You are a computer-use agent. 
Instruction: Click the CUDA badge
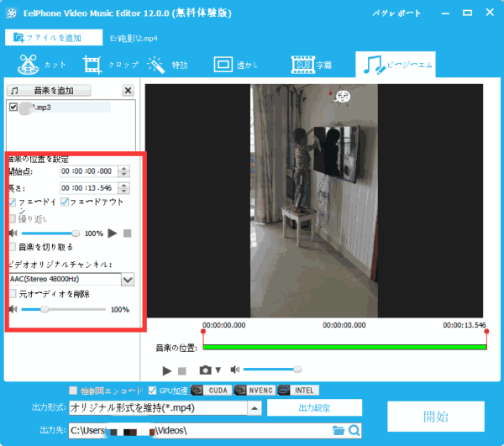[x=211, y=390]
